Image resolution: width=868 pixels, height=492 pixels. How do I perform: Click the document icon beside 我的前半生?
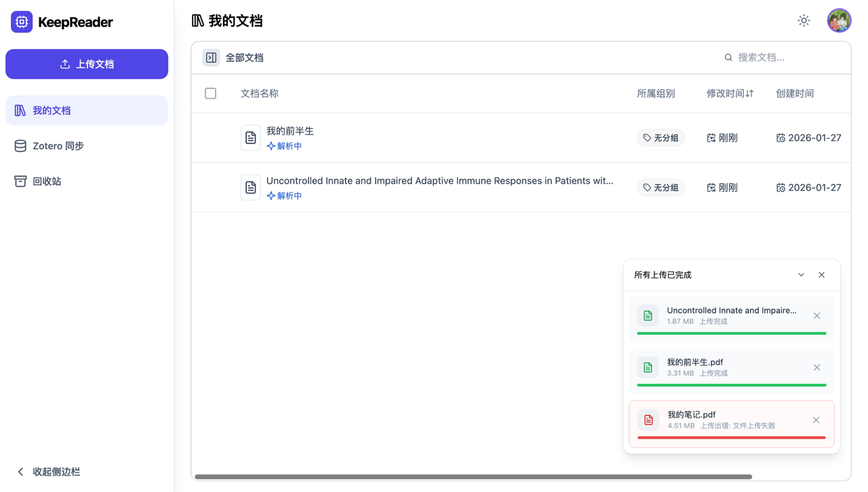[x=250, y=137]
